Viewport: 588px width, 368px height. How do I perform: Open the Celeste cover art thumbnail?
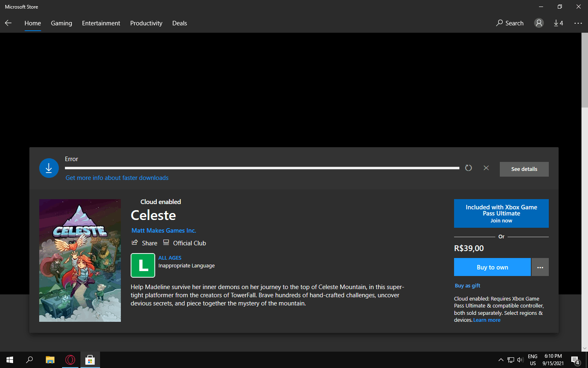(x=80, y=260)
